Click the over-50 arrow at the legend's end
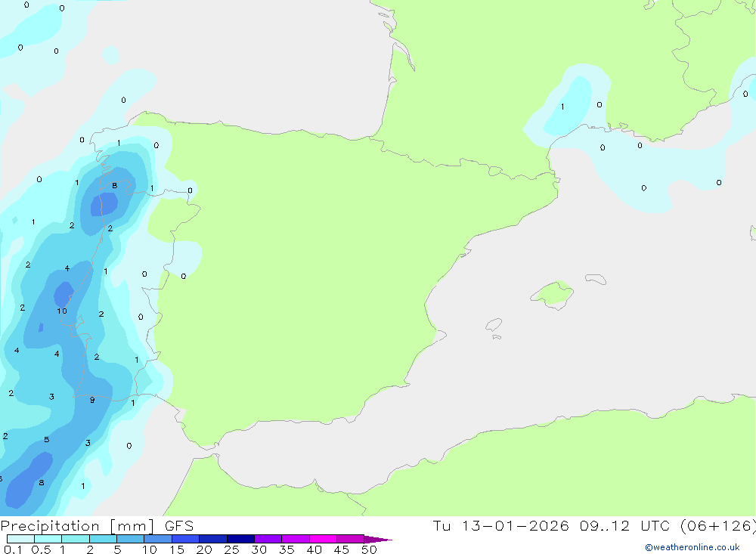 point(377,540)
